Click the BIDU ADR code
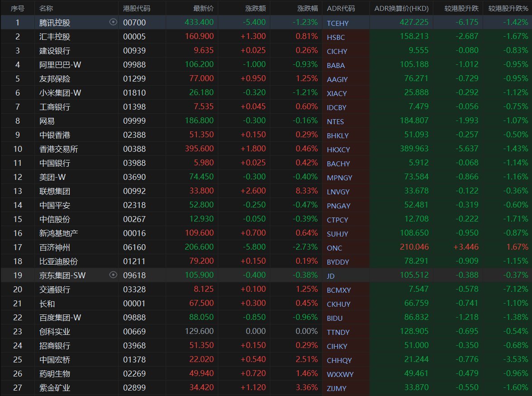The image size is (532, 396). point(335,318)
